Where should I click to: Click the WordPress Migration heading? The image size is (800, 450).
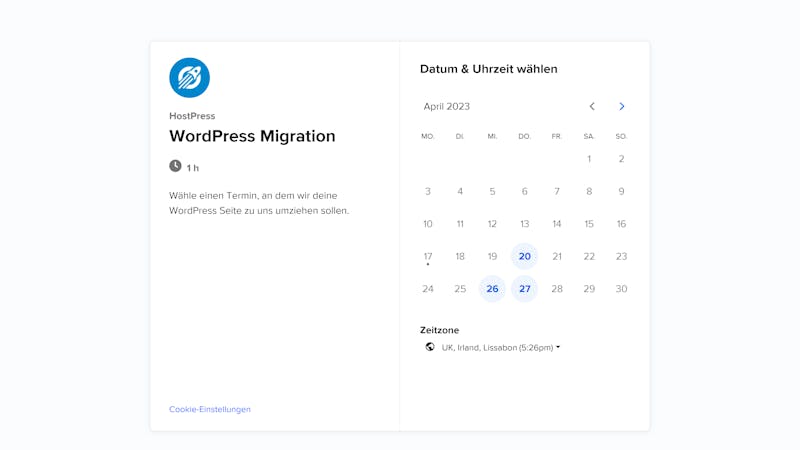(x=252, y=136)
